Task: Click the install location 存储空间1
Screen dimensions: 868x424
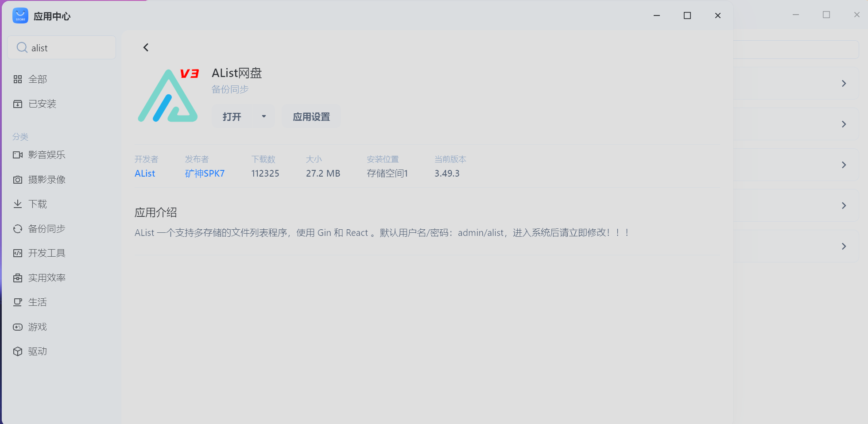Action: (x=387, y=173)
